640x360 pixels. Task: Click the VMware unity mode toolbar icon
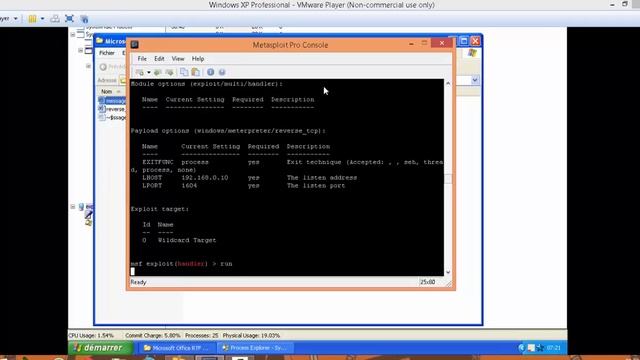tap(84, 19)
